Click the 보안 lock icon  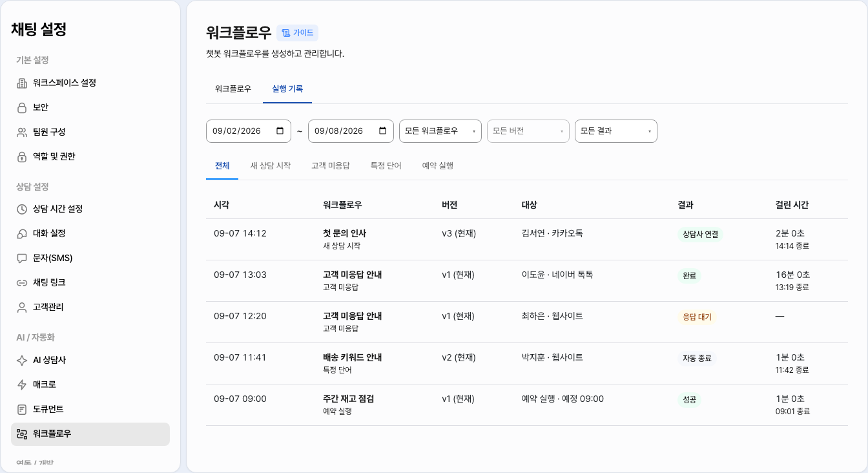[22, 108]
